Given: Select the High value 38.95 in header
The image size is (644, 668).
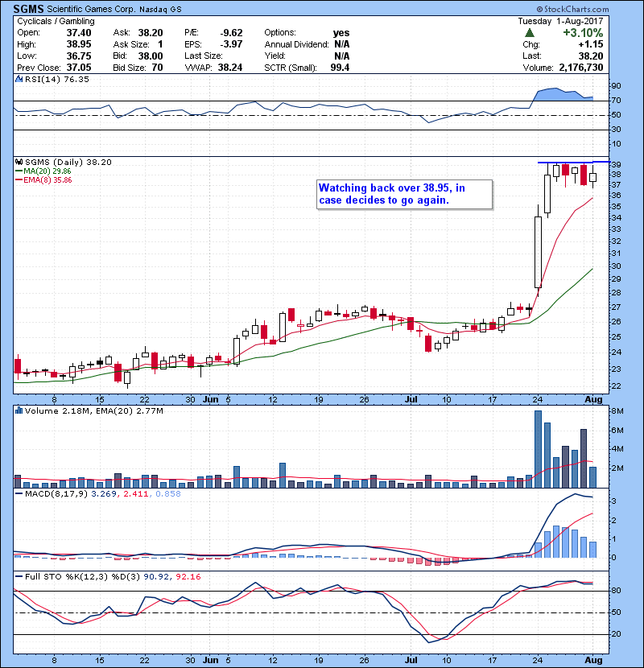Looking at the screenshot, I should pyautogui.click(x=79, y=44).
